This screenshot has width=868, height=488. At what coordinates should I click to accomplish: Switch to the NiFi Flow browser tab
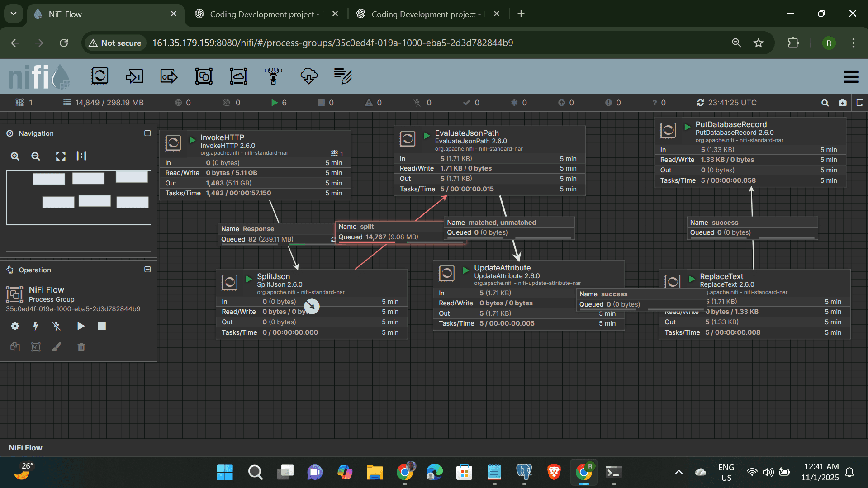106,14
